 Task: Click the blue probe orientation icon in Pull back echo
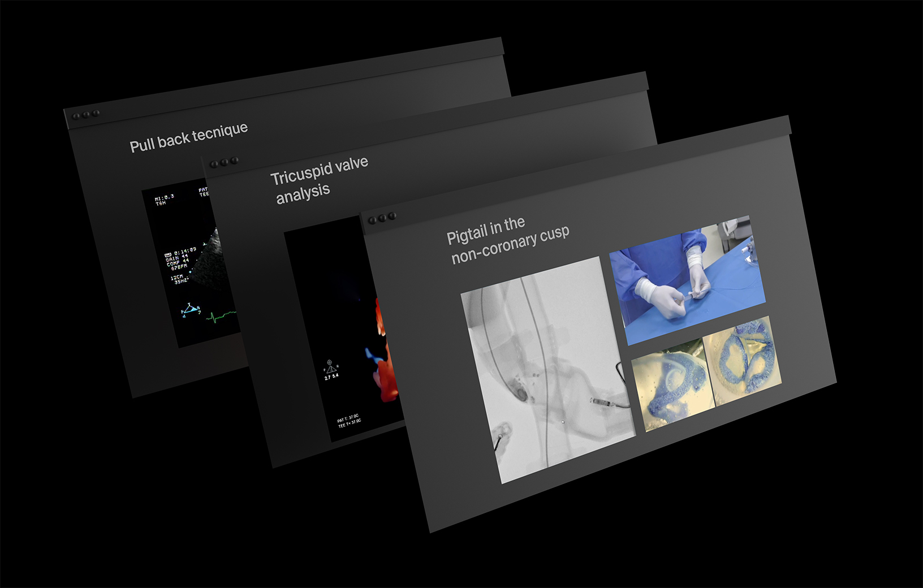pyautogui.click(x=191, y=309)
